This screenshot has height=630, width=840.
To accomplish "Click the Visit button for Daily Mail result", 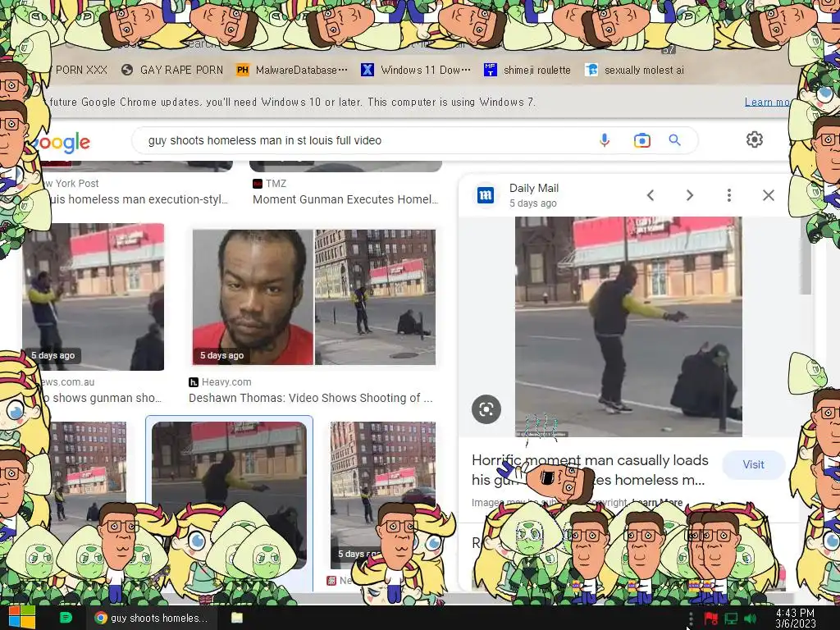I will [753, 464].
